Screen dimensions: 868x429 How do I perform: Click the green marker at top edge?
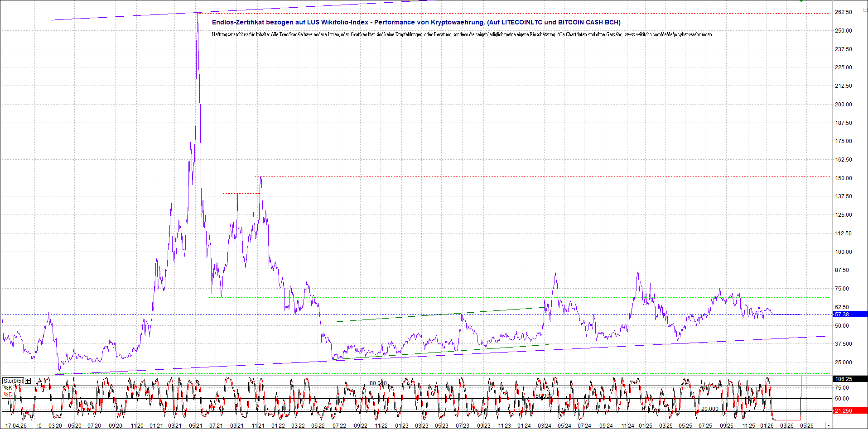801,1
